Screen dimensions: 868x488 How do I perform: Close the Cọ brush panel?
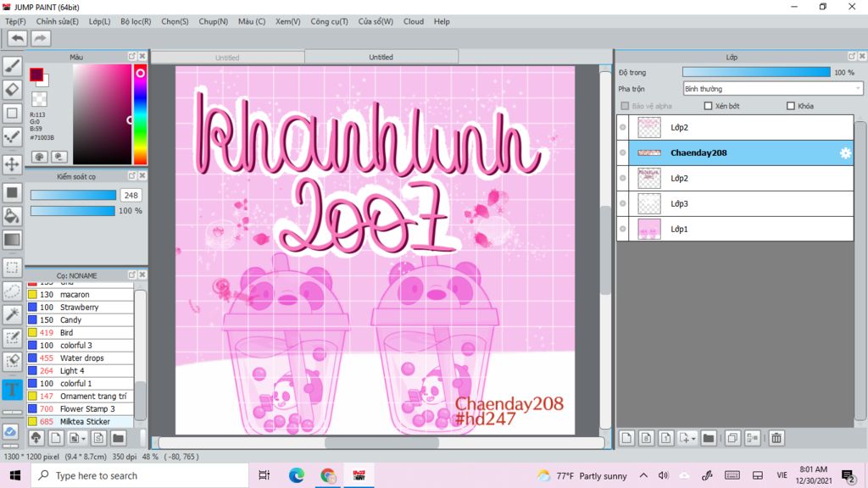[x=142, y=274]
